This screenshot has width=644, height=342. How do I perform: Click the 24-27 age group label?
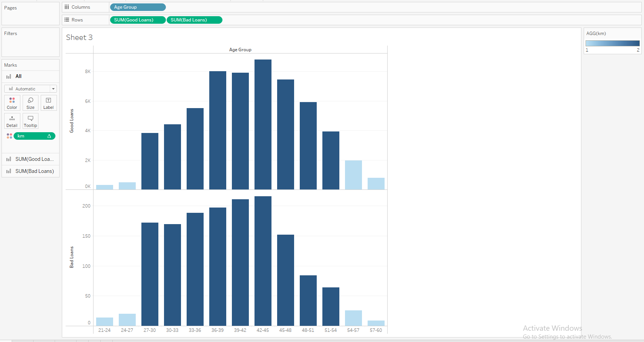[x=127, y=330]
